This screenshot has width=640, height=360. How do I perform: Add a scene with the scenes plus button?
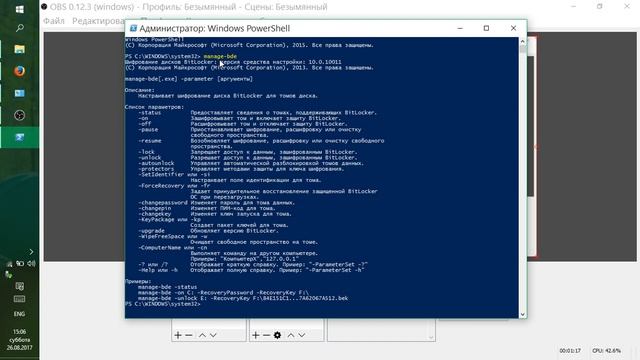click(x=178, y=335)
